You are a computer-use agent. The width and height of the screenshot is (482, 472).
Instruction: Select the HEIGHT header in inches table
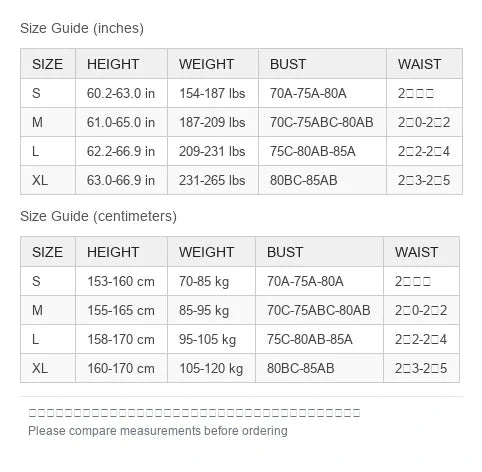tap(121, 64)
